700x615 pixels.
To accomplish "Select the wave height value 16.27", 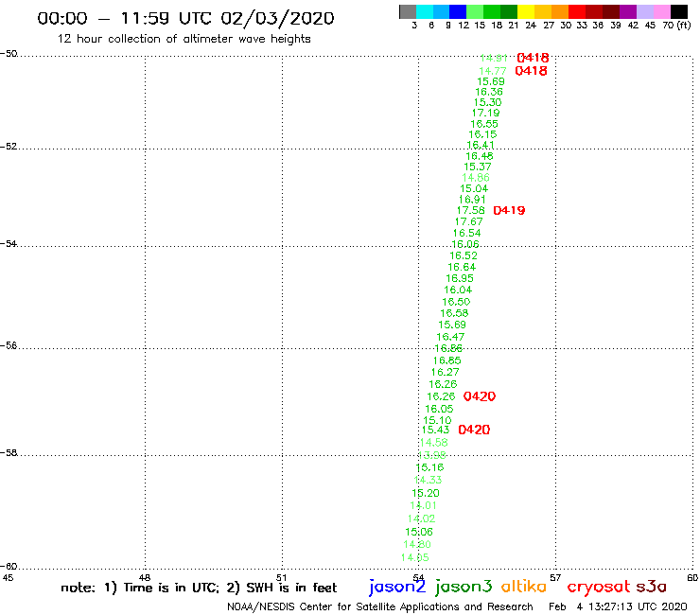I will tap(446, 372).
